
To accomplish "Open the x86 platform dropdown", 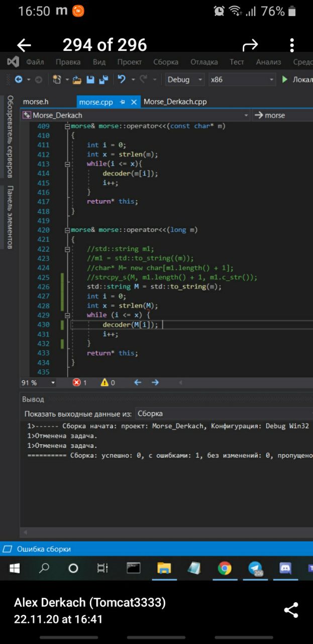I will [242, 79].
